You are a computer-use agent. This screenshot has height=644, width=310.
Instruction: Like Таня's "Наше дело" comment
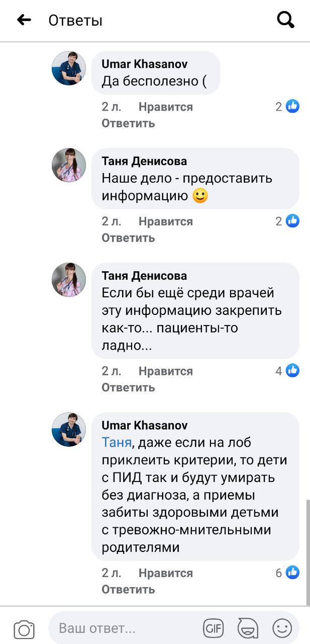pos(165,221)
